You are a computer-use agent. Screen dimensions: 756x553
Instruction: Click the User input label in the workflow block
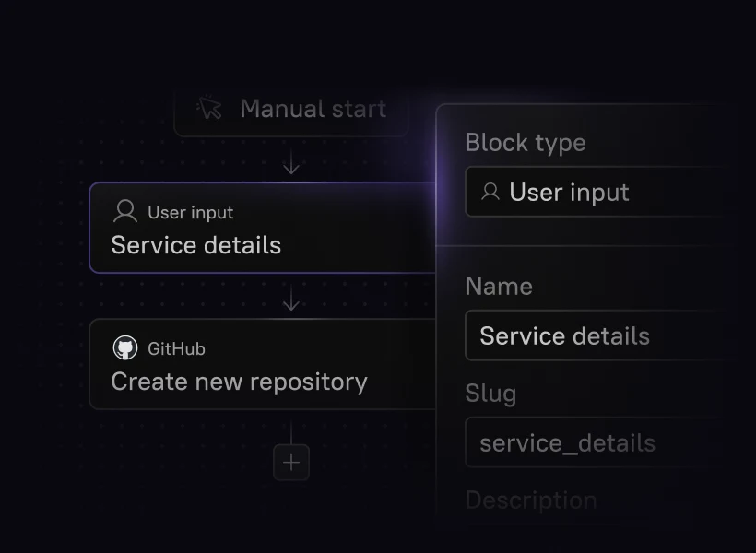(x=191, y=213)
